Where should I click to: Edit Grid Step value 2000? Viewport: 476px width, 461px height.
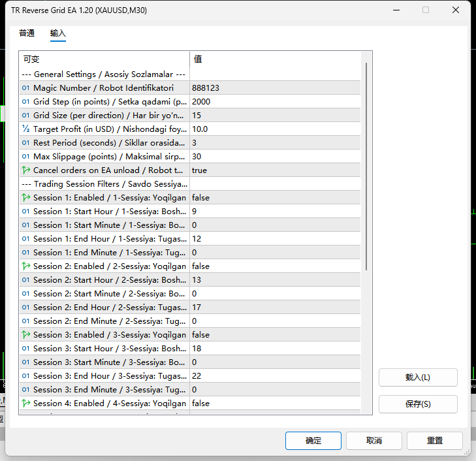[275, 102]
